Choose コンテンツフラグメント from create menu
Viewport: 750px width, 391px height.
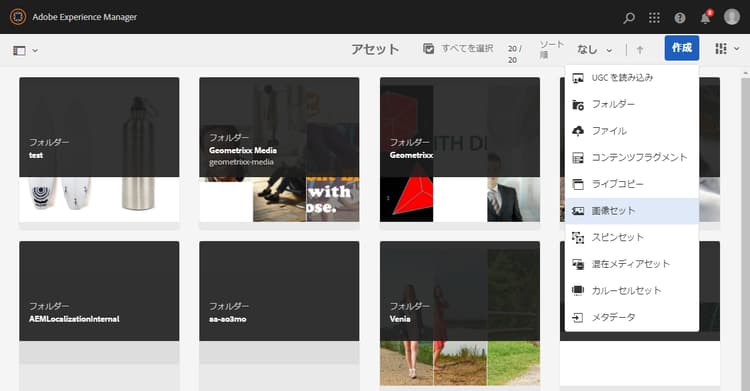[631, 157]
